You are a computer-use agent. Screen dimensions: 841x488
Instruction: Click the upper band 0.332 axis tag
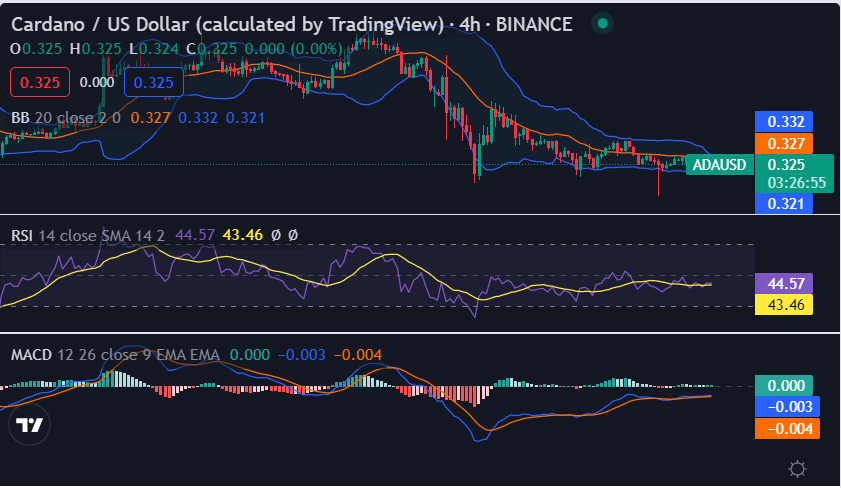[x=784, y=122]
